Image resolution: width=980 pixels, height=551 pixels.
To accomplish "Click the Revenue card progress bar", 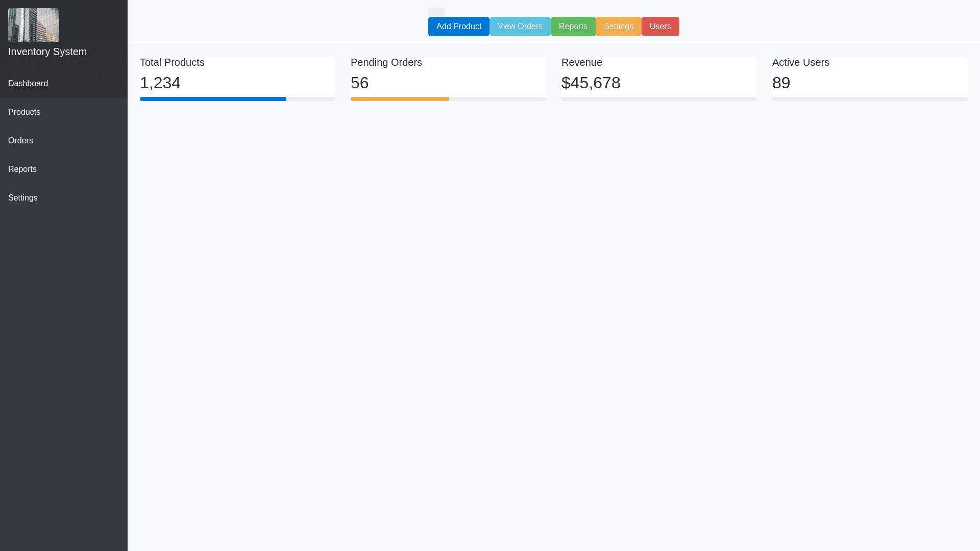I will (x=659, y=99).
